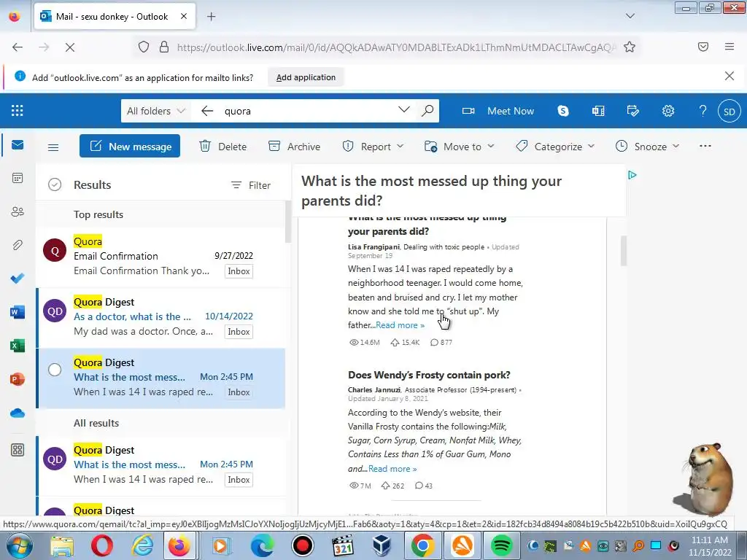This screenshot has width=747, height=560.
Task: Open Calendar in left rail
Action: click(x=18, y=178)
